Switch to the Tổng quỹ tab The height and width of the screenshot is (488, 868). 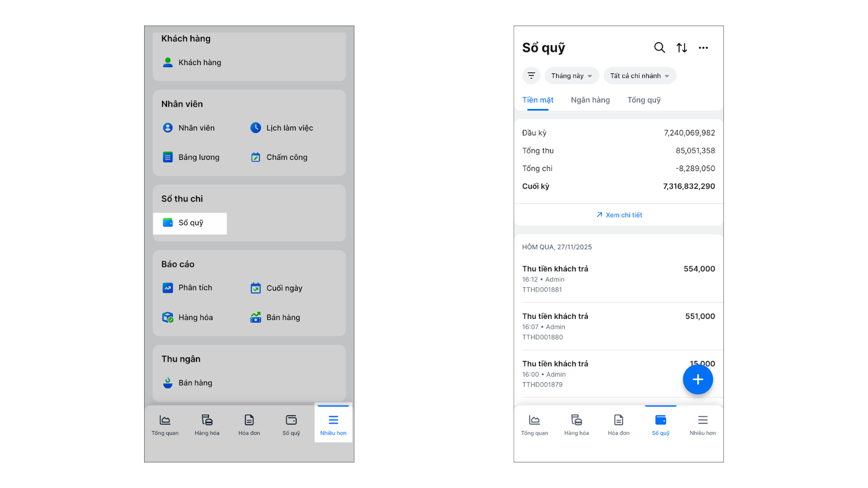click(x=644, y=100)
